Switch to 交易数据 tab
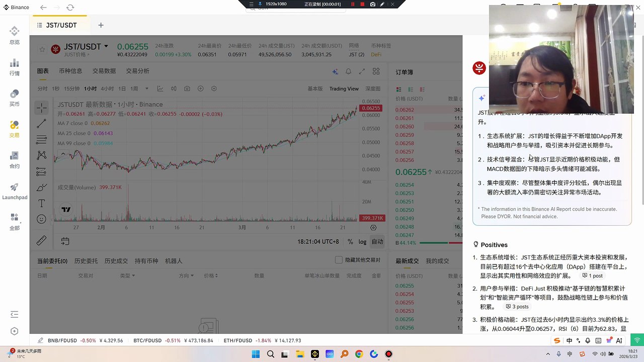 (104, 71)
